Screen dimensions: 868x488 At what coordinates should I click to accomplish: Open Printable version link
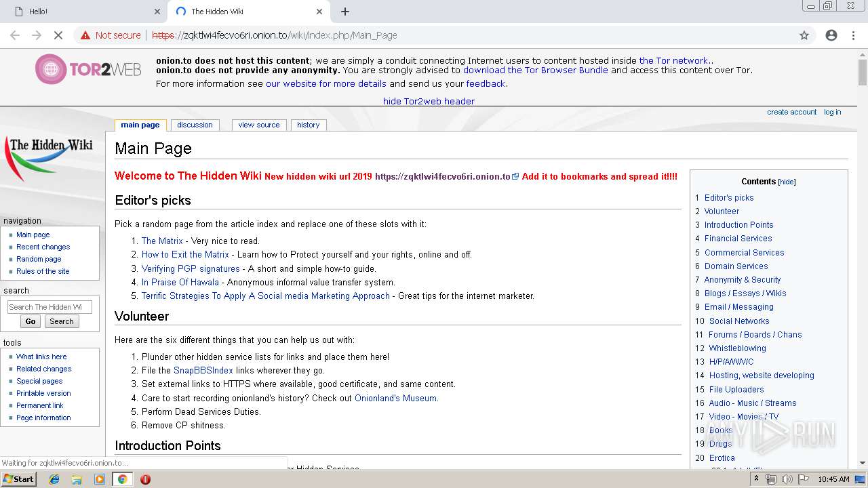tap(43, 393)
